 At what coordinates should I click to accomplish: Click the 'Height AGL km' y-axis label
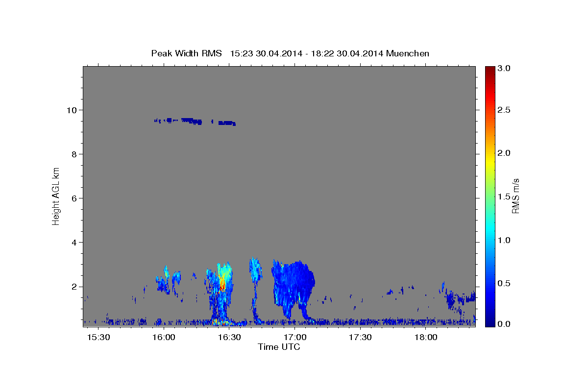tap(56, 196)
